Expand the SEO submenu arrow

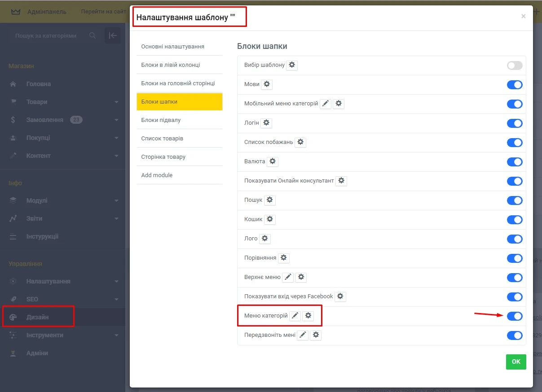tap(116, 300)
